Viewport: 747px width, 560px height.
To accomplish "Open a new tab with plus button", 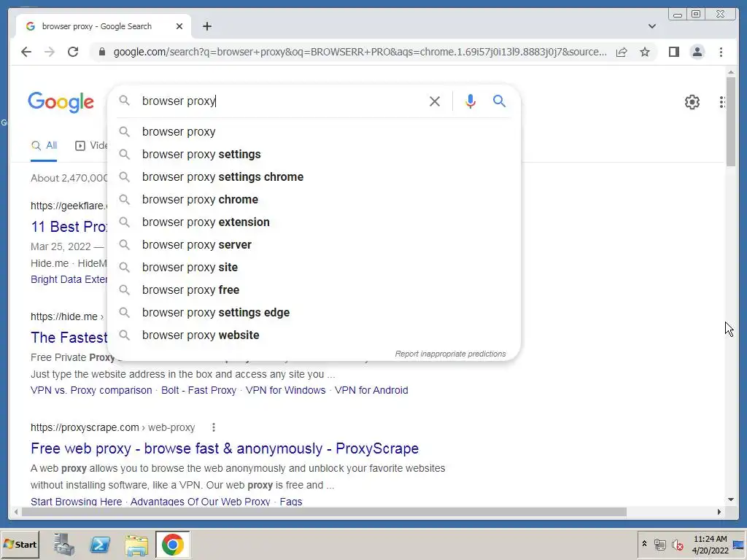I will click(206, 26).
